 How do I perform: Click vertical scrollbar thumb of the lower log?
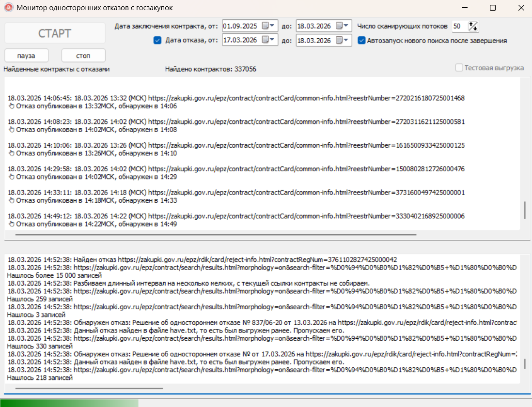525,364
